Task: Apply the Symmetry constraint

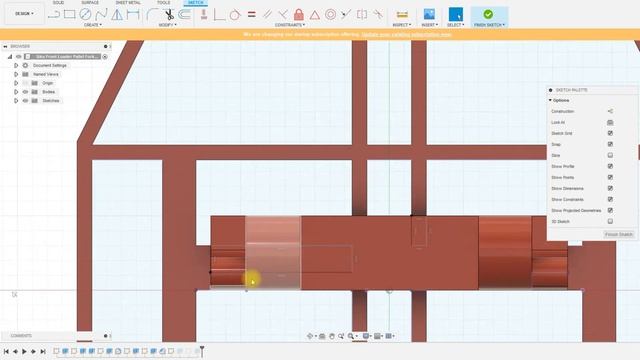Action: pyautogui.click(x=362, y=15)
